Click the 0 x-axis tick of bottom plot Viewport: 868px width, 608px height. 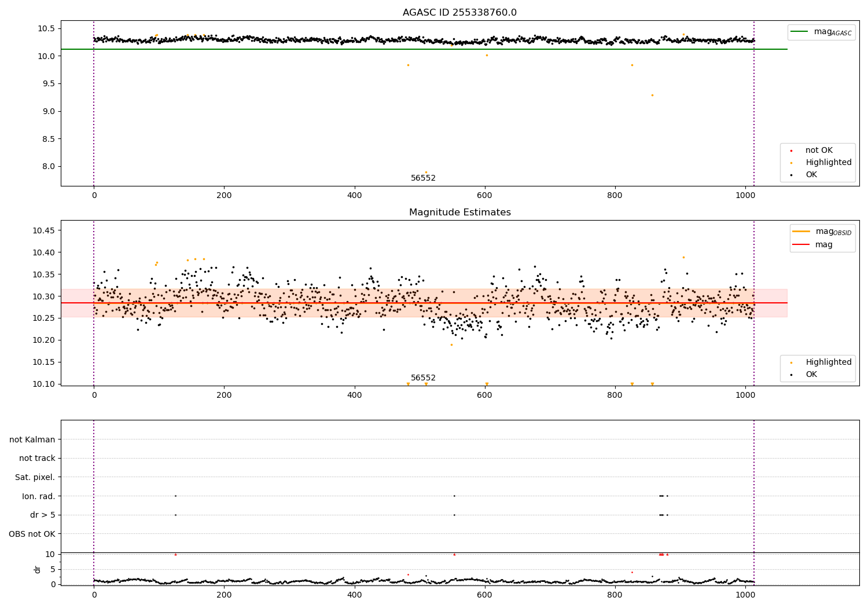point(94,595)
